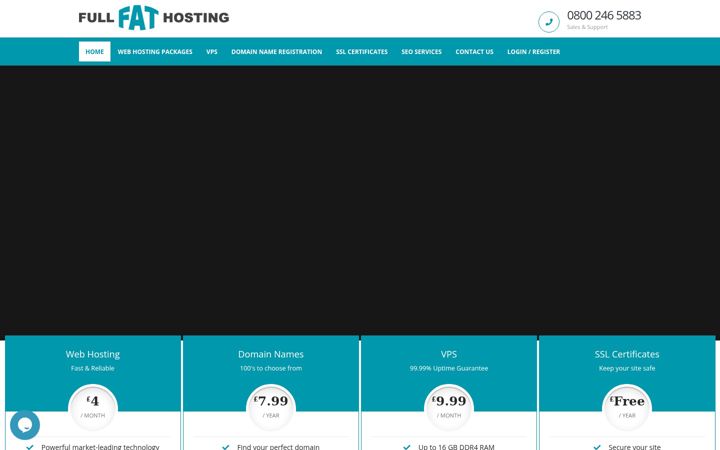Viewport: 720px width, 450px height.
Task: Click the Full Fat Hosting logo
Action: pos(154,18)
